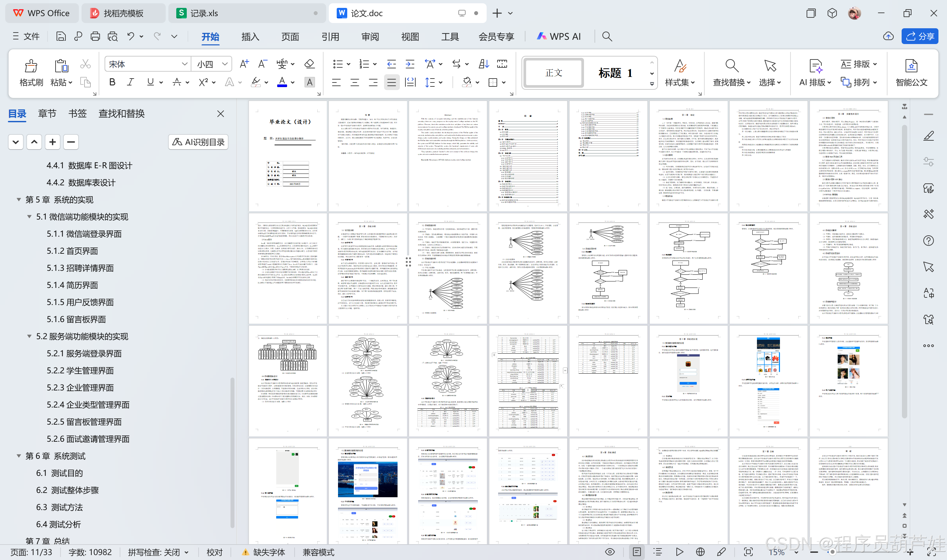This screenshot has width=947, height=560.
Task: Switch to the 章节 navigation tab
Action: (47, 114)
